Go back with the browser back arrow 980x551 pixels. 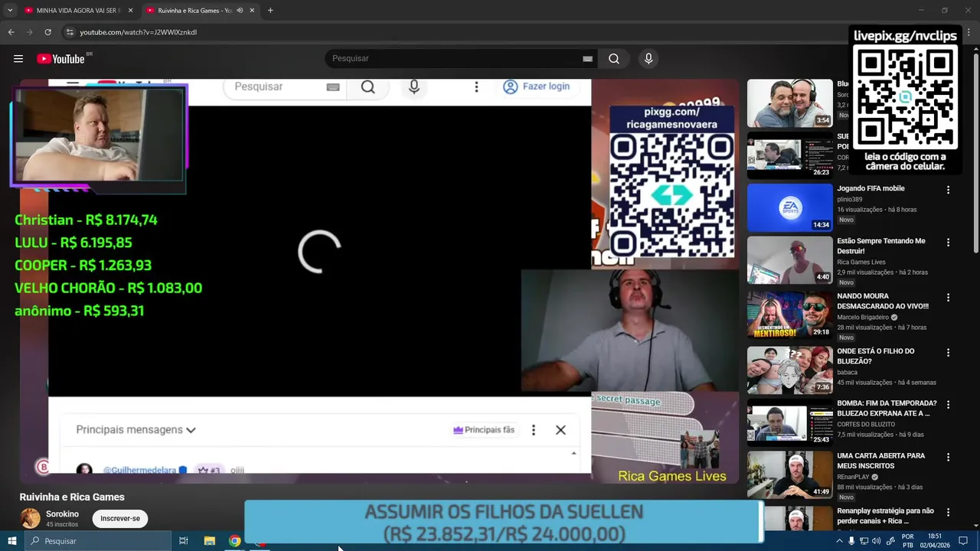point(11,32)
